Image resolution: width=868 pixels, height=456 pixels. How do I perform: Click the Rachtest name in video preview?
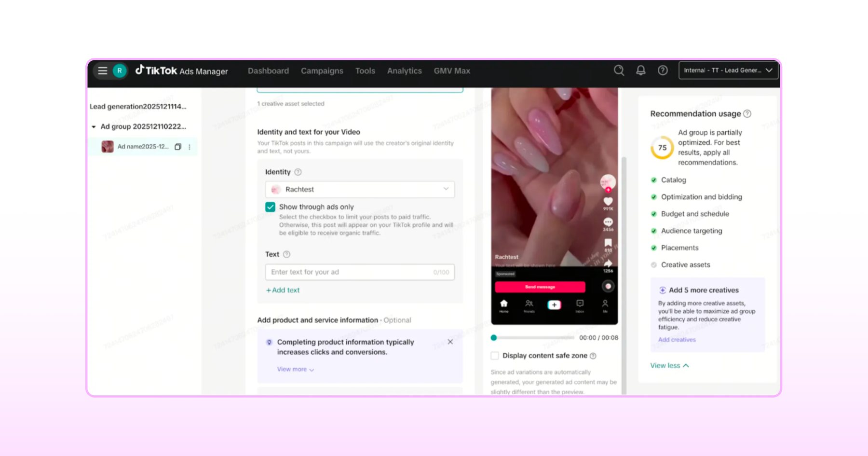click(506, 257)
